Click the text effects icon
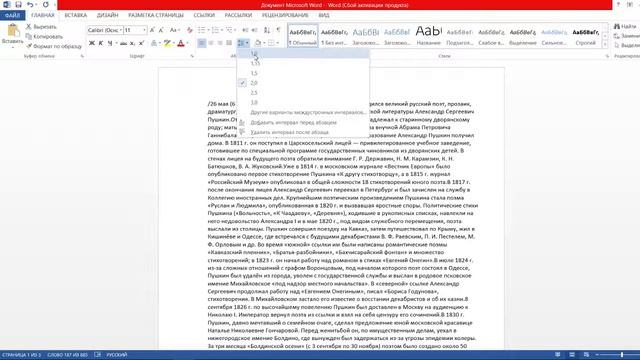640x360 pixels. (154, 43)
